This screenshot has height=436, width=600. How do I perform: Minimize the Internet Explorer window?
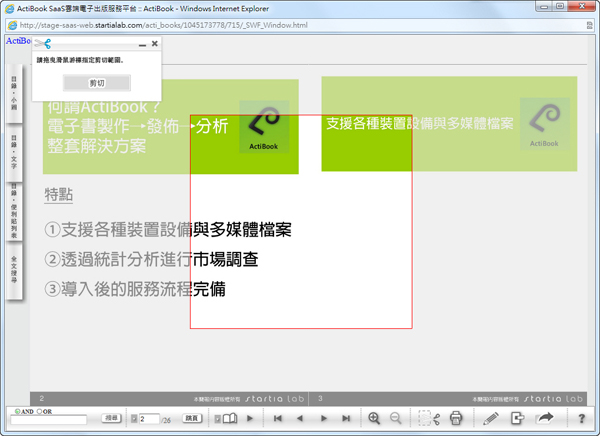coord(544,6)
